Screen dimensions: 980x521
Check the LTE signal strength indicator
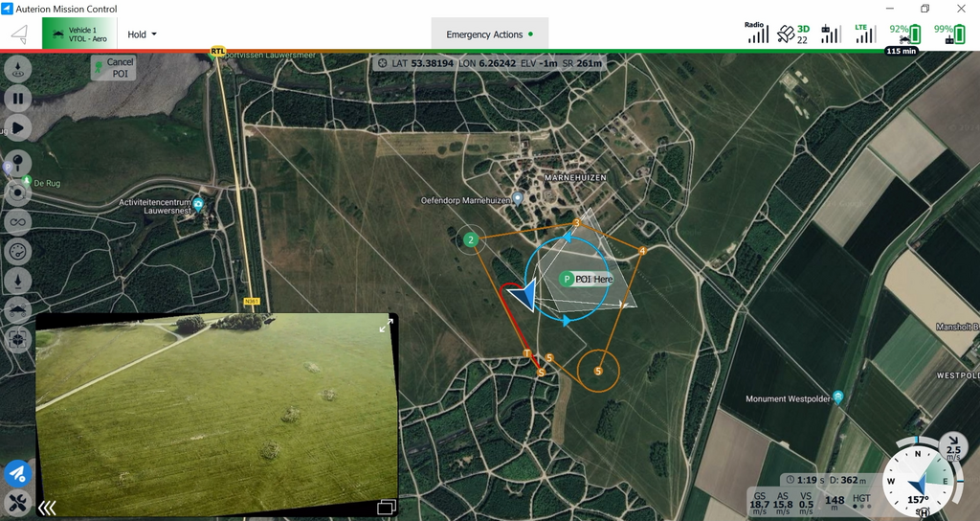click(x=865, y=34)
